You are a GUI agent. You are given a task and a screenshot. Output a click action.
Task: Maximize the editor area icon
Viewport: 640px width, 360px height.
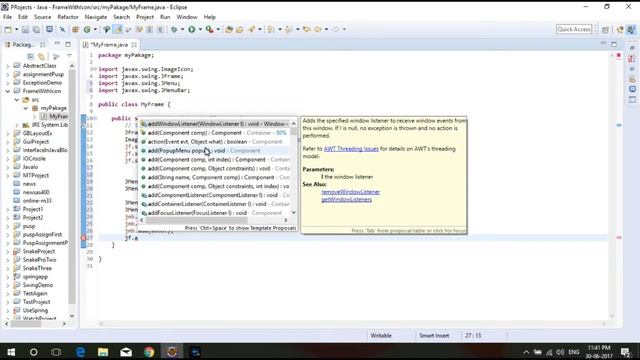coord(614,44)
